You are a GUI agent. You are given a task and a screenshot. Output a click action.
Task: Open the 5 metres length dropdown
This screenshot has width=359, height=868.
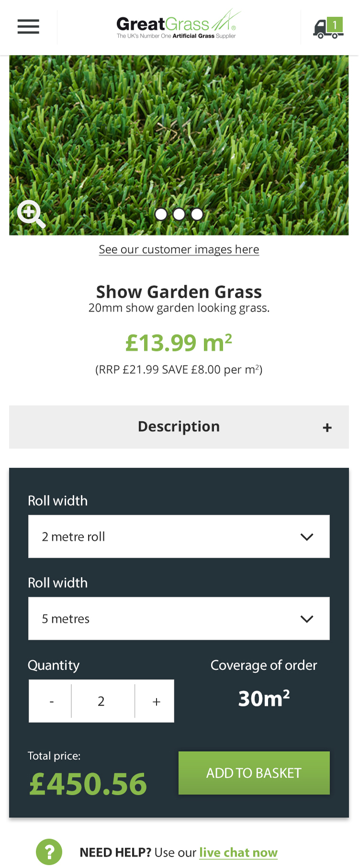179,618
